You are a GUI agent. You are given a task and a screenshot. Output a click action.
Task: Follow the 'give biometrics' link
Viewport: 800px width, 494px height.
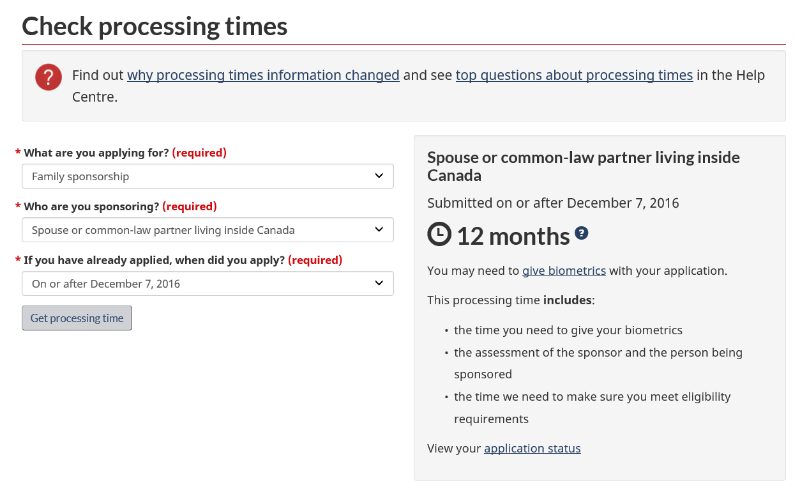click(x=564, y=270)
